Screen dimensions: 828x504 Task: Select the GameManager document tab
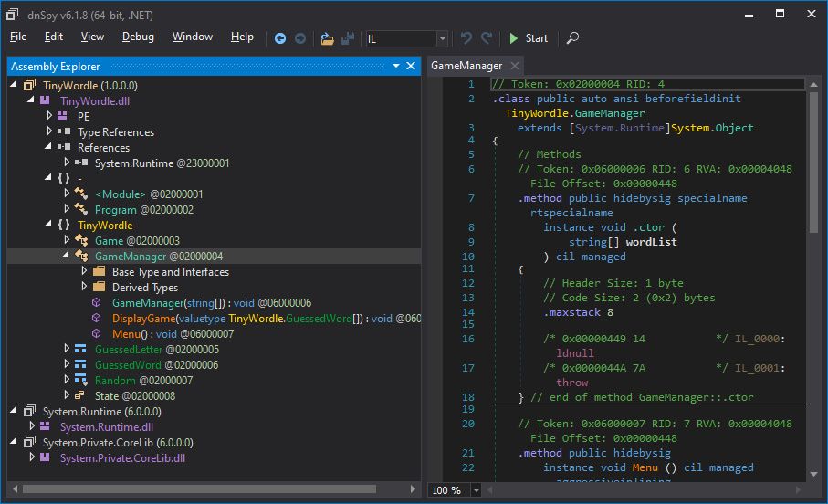[x=466, y=66]
